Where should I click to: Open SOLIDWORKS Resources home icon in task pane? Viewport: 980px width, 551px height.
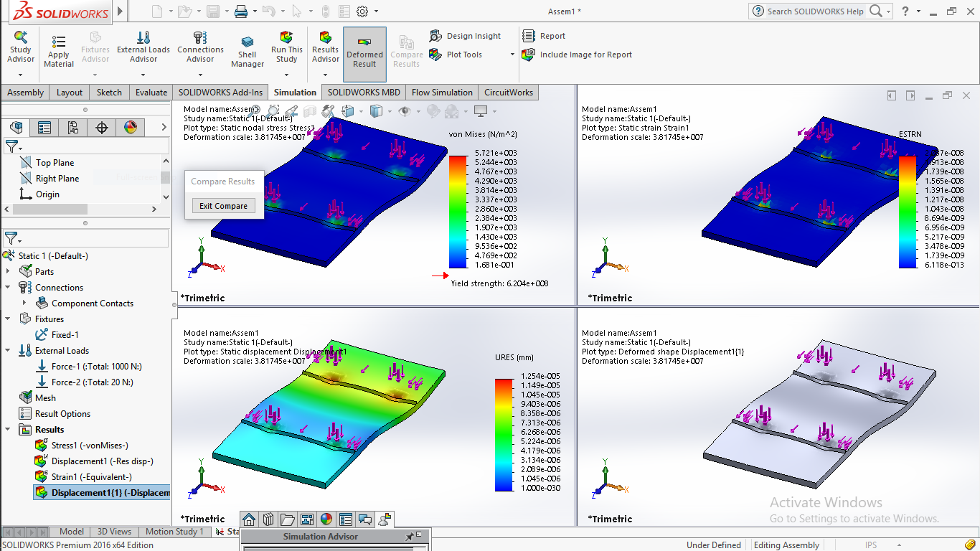[250, 519]
